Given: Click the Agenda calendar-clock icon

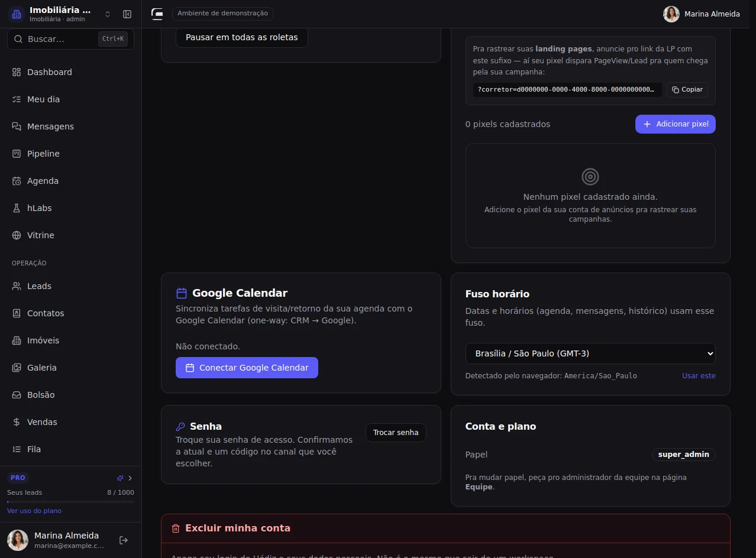Looking at the screenshot, I should coord(17,181).
